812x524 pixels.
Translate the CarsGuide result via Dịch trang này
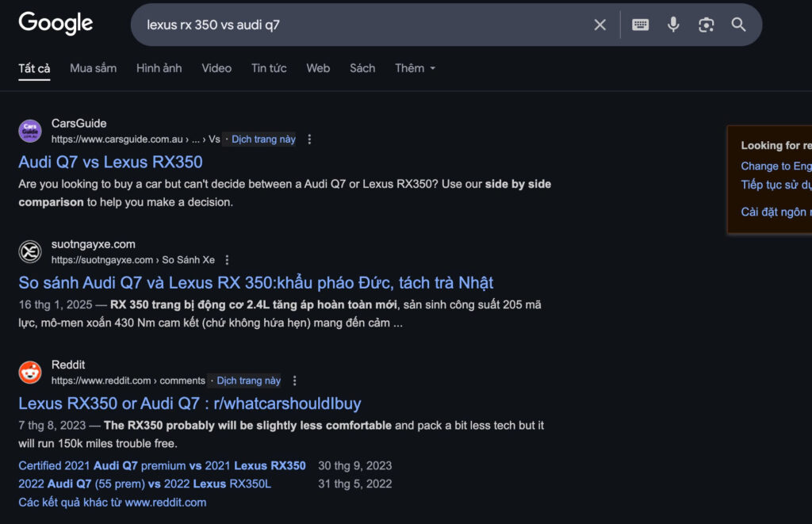[x=263, y=140]
